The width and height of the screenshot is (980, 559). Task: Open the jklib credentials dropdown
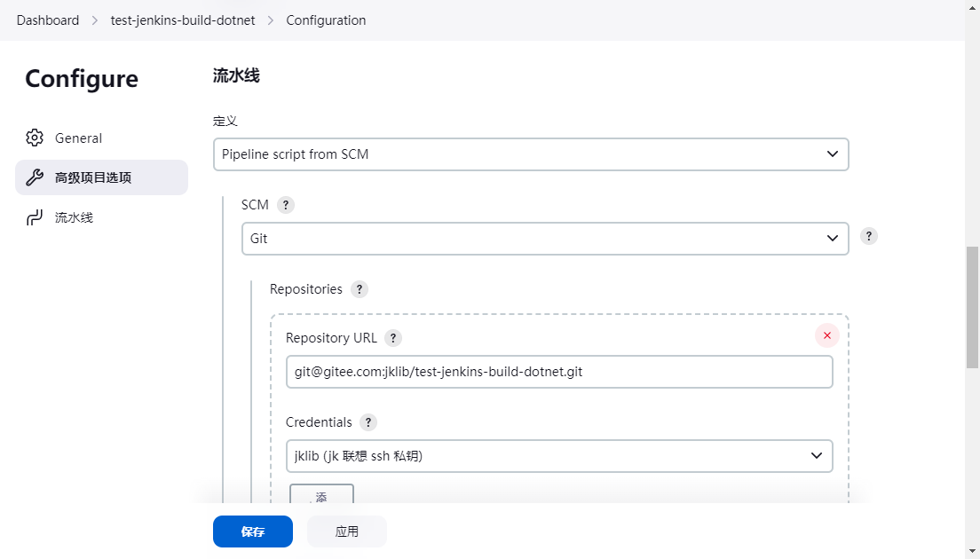pyautogui.click(x=559, y=456)
